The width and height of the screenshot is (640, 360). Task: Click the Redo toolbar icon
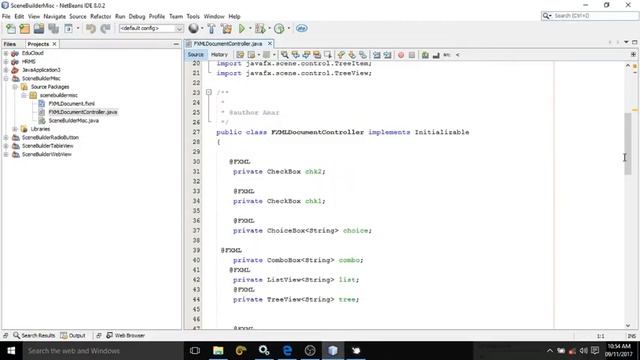coord(105,29)
